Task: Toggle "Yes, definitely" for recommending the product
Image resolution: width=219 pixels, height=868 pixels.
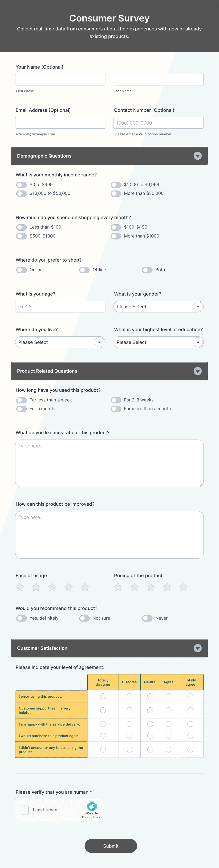Action: click(21, 618)
